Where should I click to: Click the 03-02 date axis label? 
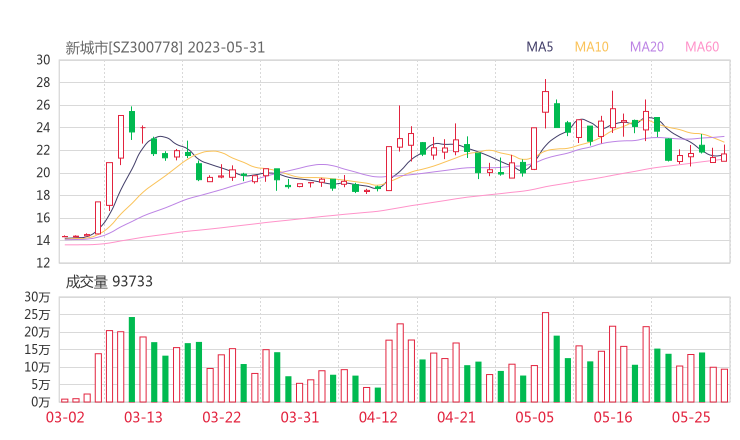coord(65,417)
